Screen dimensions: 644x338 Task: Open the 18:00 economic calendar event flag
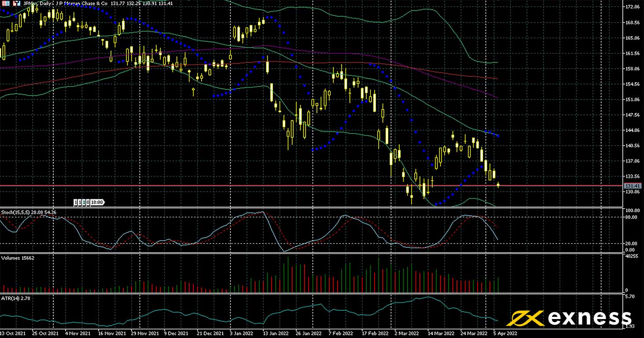pyautogui.click(x=97, y=202)
